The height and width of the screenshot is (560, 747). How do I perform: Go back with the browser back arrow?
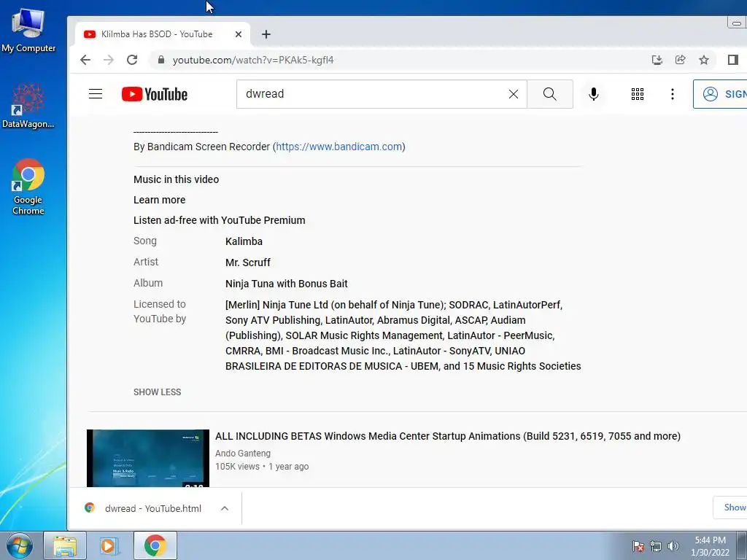[x=85, y=60]
